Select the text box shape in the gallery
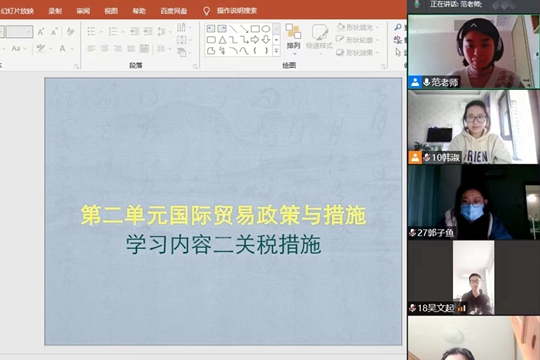This screenshot has width=540, height=360. (211, 28)
